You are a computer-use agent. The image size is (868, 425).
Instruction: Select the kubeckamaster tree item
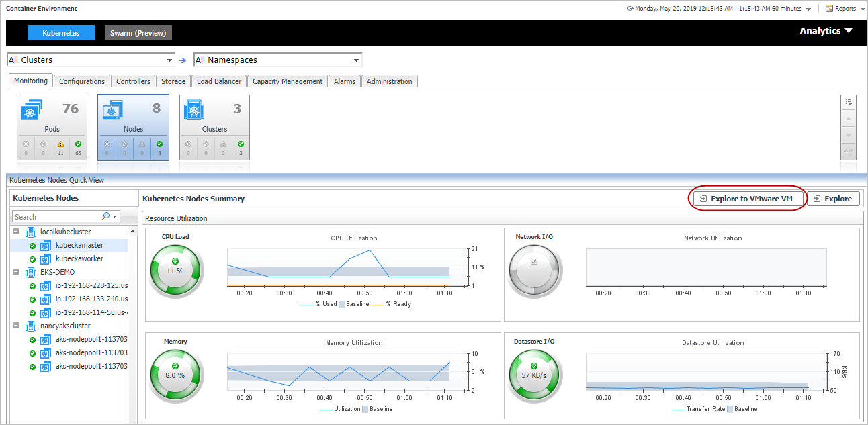[x=79, y=245]
